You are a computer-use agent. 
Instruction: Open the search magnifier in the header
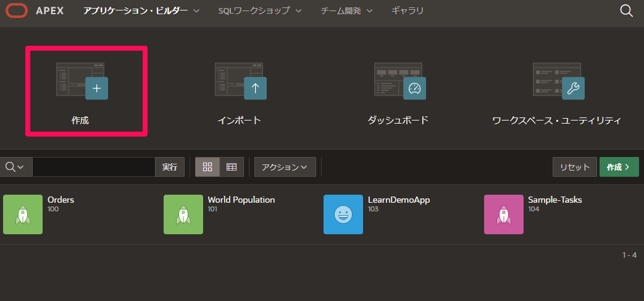click(x=626, y=11)
